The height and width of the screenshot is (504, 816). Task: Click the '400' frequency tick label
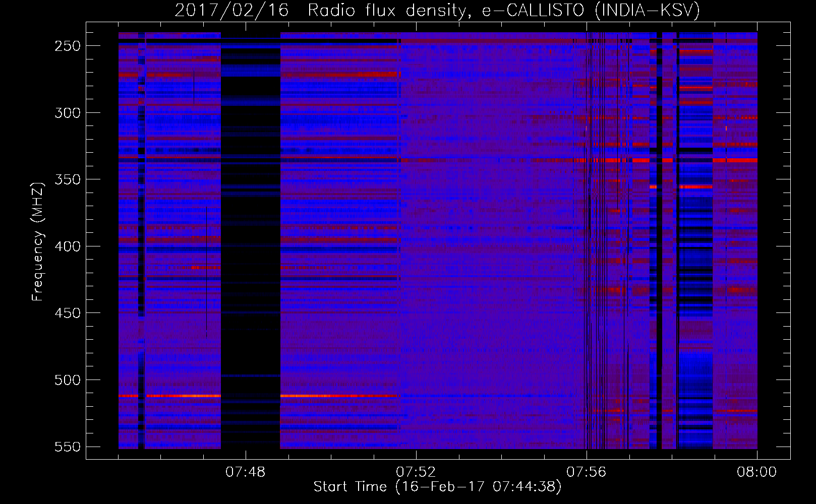tap(68, 246)
